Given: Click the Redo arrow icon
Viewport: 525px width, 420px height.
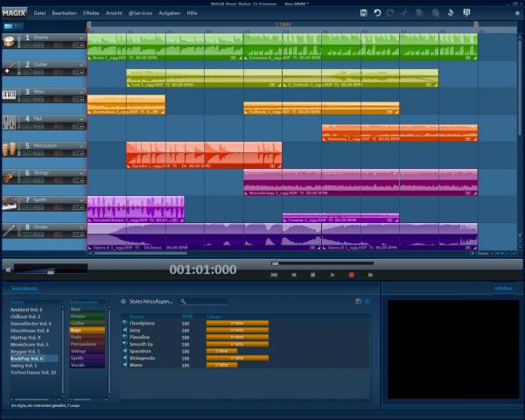Looking at the screenshot, I should tap(390, 13).
